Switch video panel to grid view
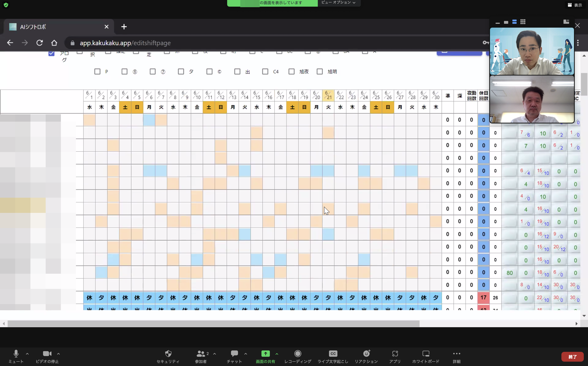588x366 pixels. [523, 22]
